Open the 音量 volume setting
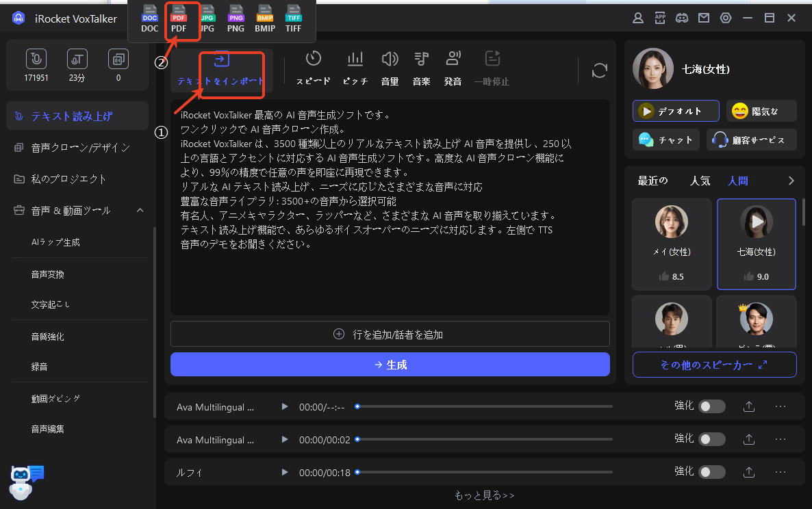Image resolution: width=812 pixels, height=509 pixels. pos(390,68)
